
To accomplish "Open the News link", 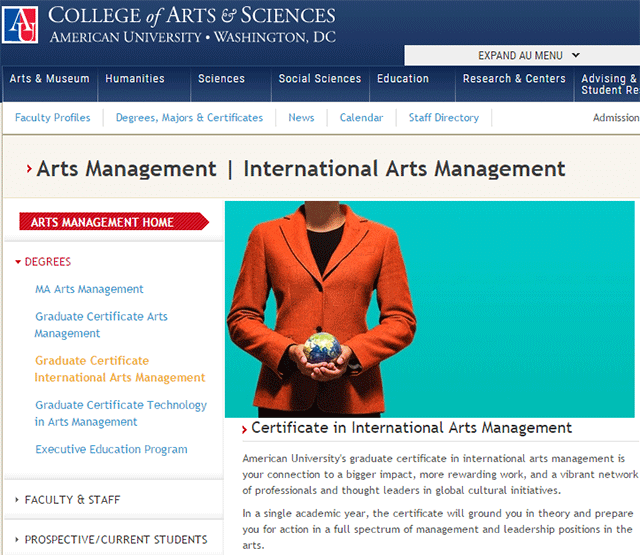I will pos(301,118).
